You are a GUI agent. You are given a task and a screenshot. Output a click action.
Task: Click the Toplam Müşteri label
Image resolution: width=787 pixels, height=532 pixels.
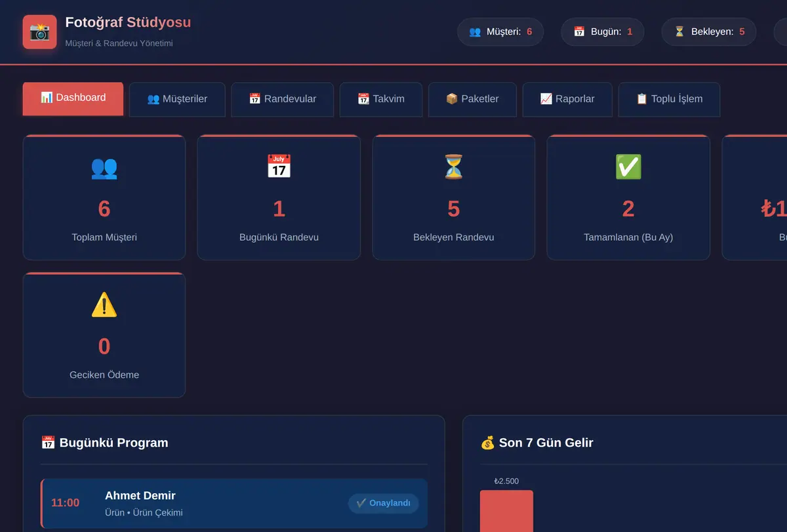(x=104, y=237)
